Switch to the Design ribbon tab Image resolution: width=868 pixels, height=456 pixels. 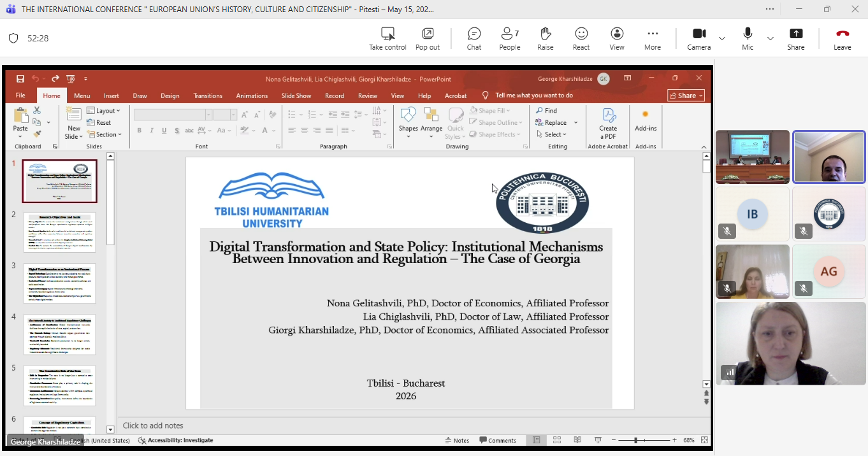point(170,96)
